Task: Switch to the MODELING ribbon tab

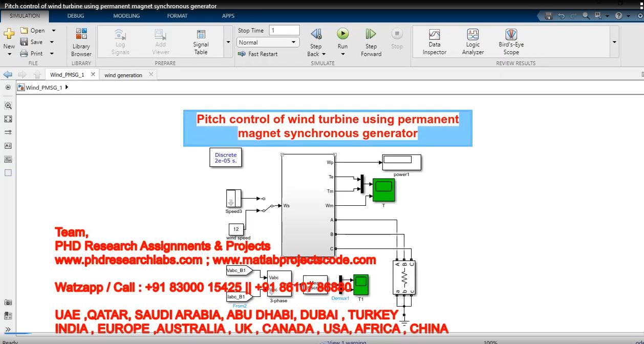Action: 126,16
